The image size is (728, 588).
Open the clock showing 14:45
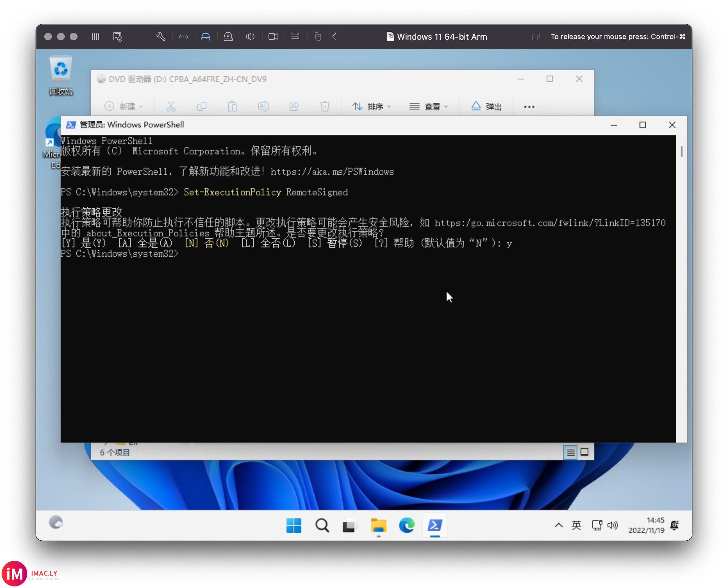646,525
